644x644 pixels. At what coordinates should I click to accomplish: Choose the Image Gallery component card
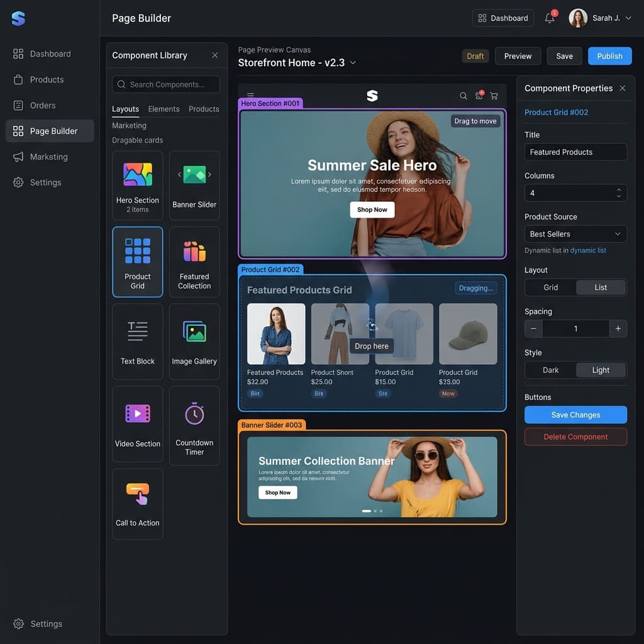click(194, 341)
